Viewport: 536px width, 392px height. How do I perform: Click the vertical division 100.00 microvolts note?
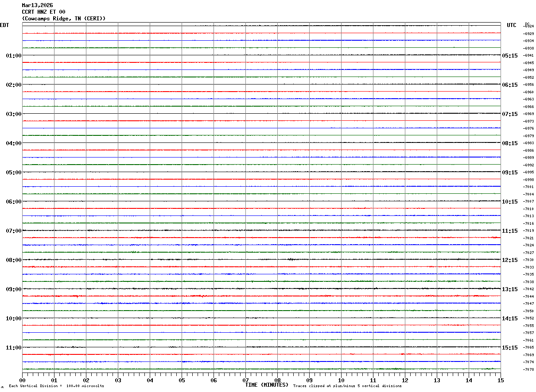pos(56,386)
